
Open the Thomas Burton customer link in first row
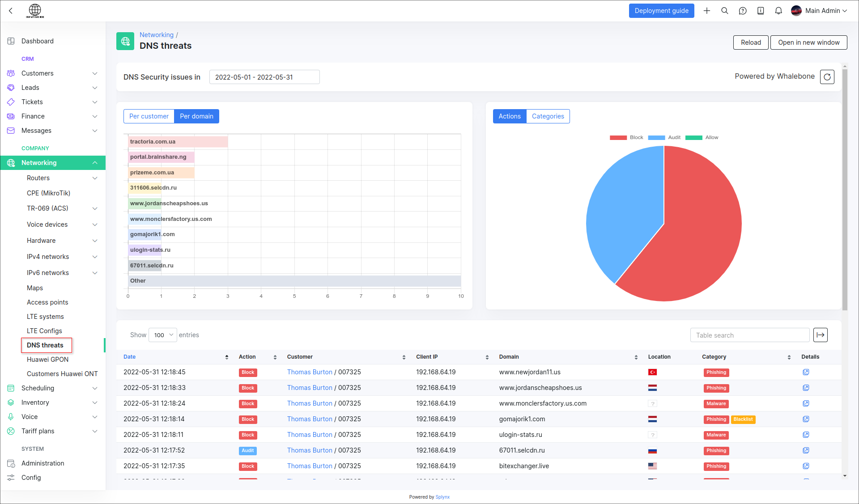point(310,372)
